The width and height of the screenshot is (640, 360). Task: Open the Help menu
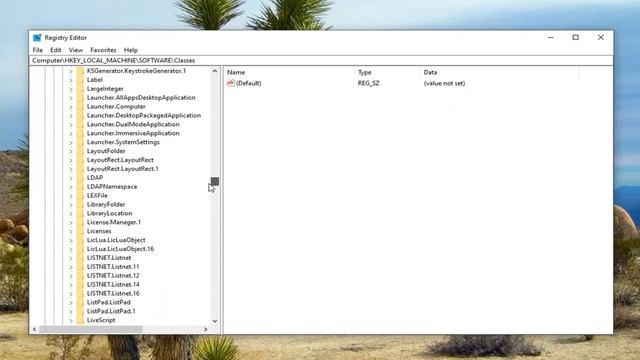[131, 50]
